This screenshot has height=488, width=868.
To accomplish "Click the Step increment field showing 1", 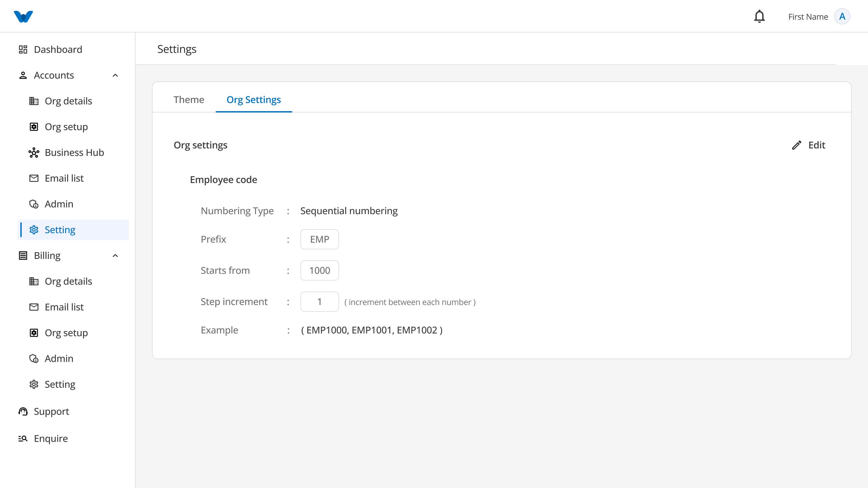I will click(x=319, y=302).
